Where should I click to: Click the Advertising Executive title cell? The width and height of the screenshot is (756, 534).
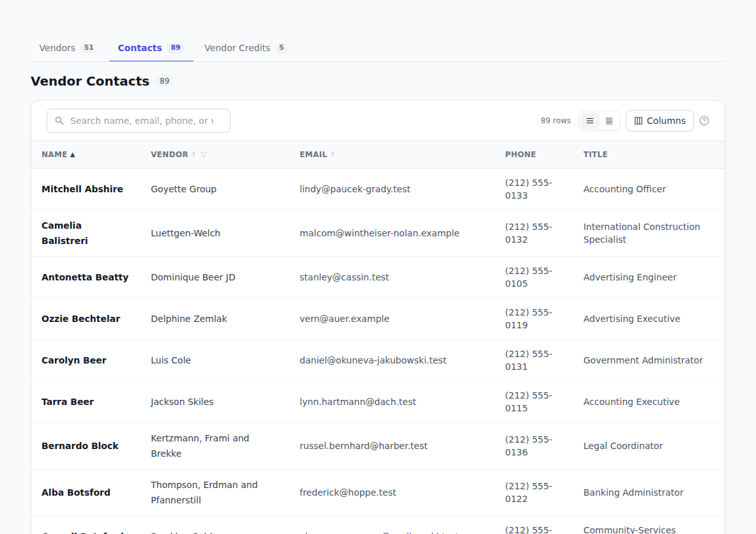(x=631, y=319)
